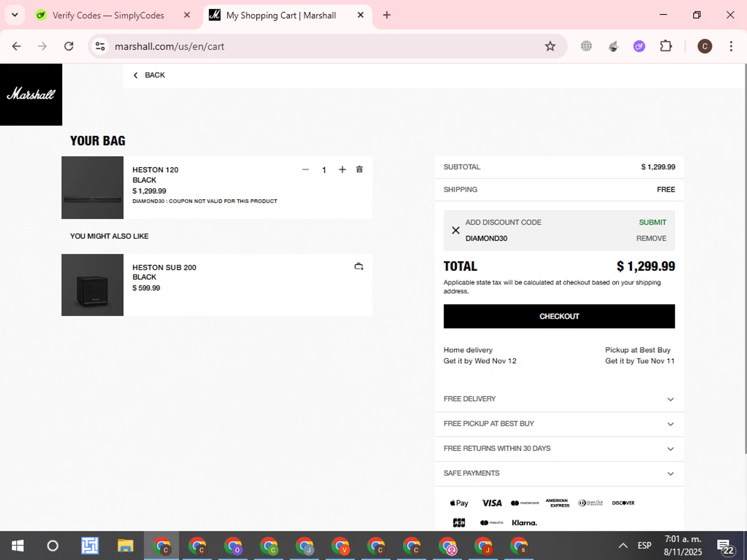Decrease Heston 120 quantity with minus

[305, 170]
